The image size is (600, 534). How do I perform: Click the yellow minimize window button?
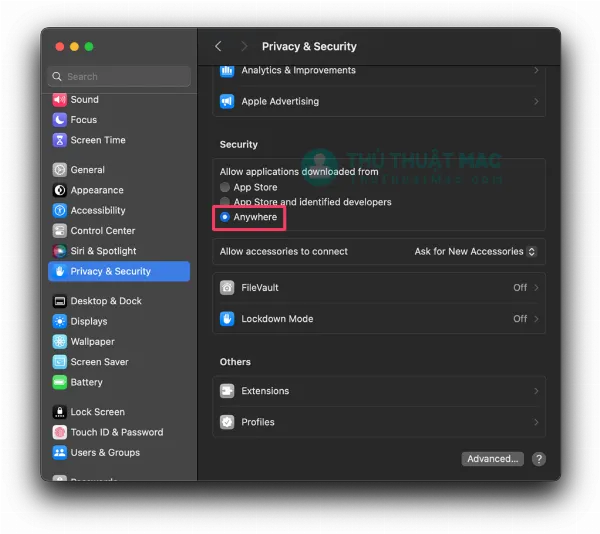tap(74, 47)
